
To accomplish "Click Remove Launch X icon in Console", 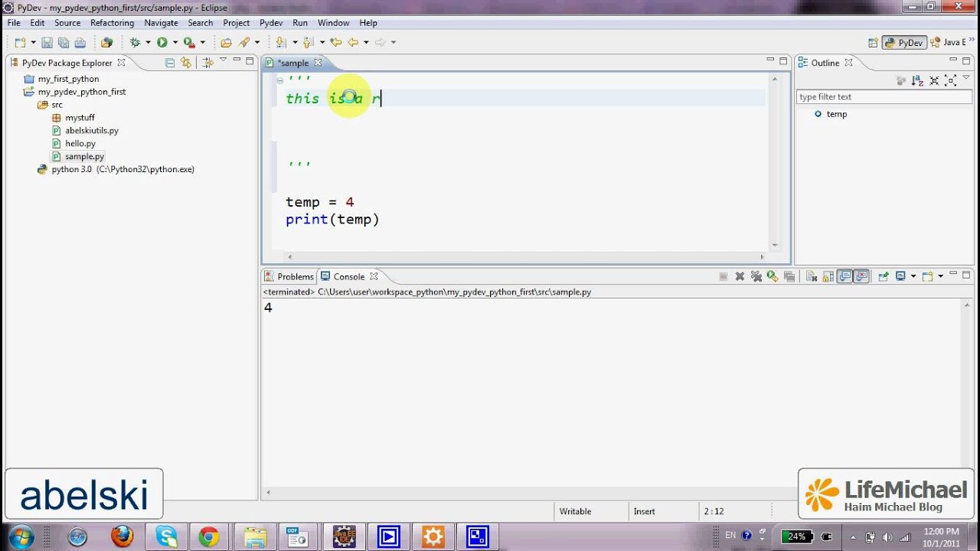I will (740, 276).
